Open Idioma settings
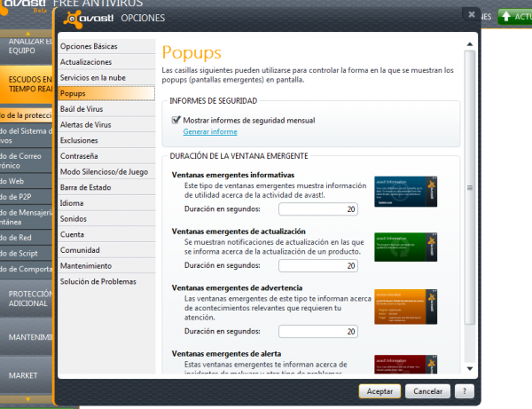532x409 pixels. tap(106, 202)
